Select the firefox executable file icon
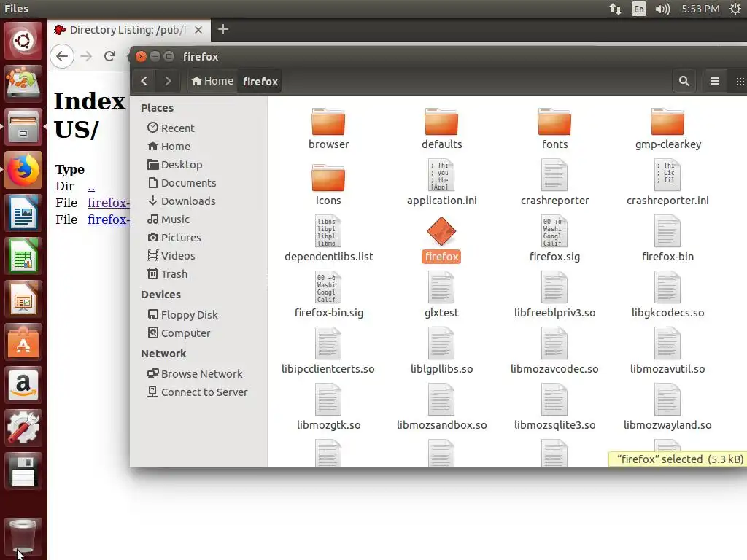 pos(441,231)
